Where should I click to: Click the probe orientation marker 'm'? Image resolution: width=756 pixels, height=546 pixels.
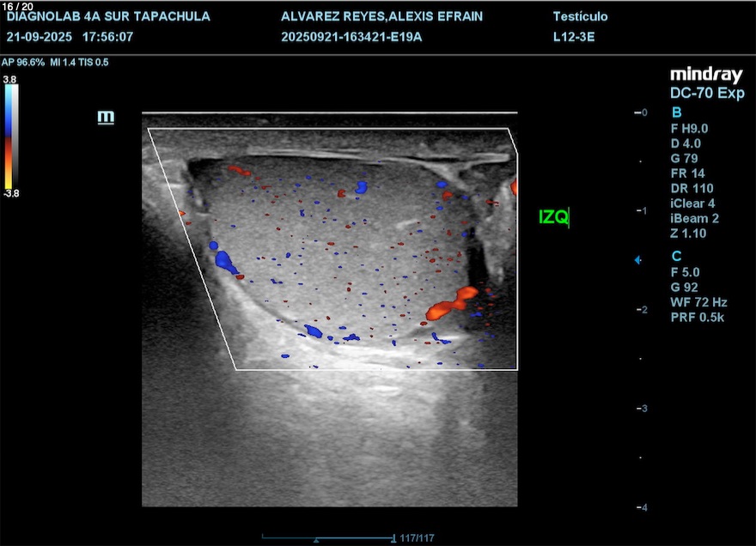106,117
